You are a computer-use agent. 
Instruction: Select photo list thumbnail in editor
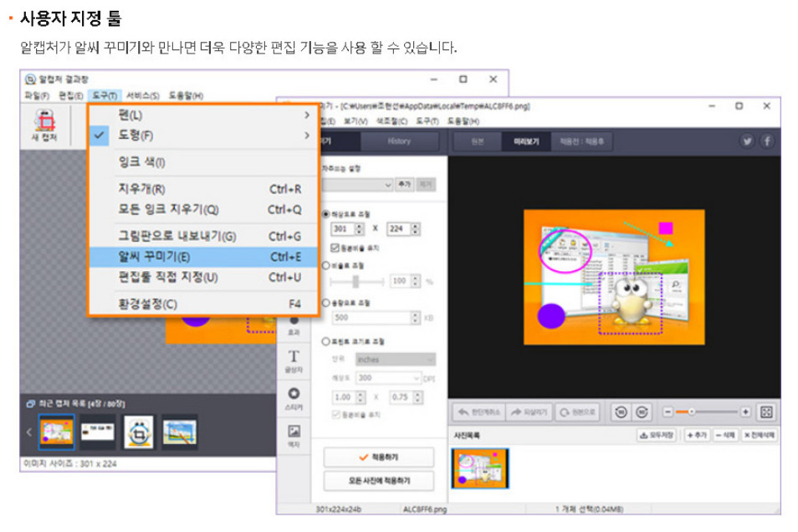point(480,468)
